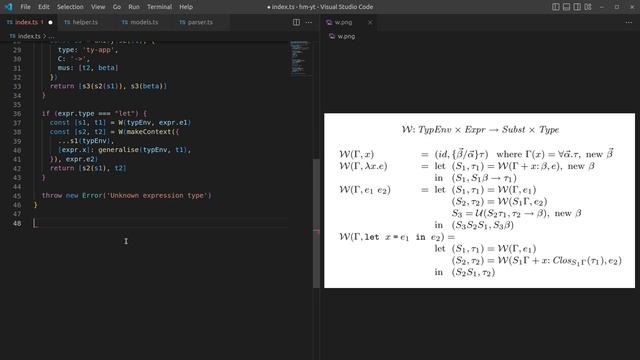This screenshot has width=640, height=360.
Task: Toggle the bottom panel layout icon
Action: click(566, 7)
